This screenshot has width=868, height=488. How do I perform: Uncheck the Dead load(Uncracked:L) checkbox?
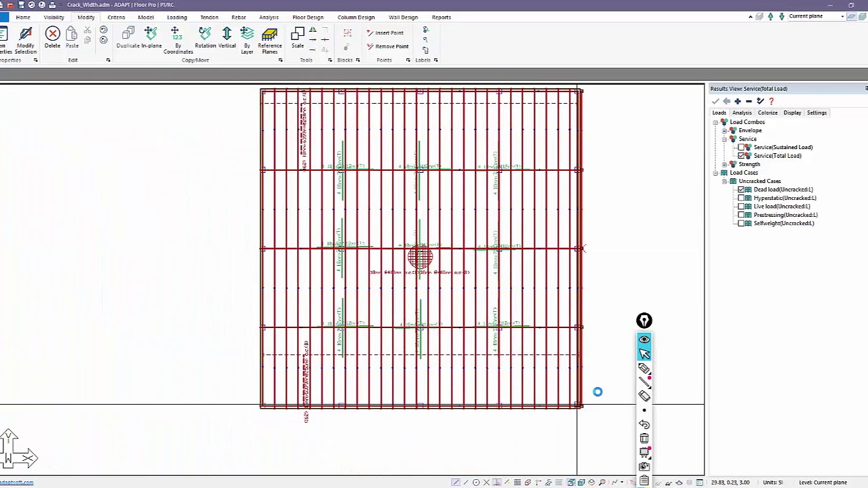point(741,190)
